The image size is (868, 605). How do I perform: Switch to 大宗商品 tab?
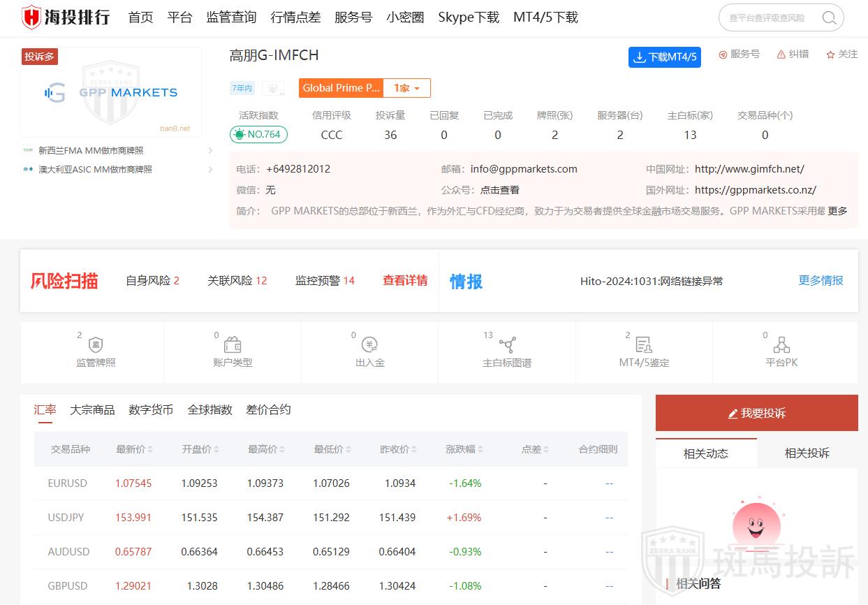[x=92, y=410]
